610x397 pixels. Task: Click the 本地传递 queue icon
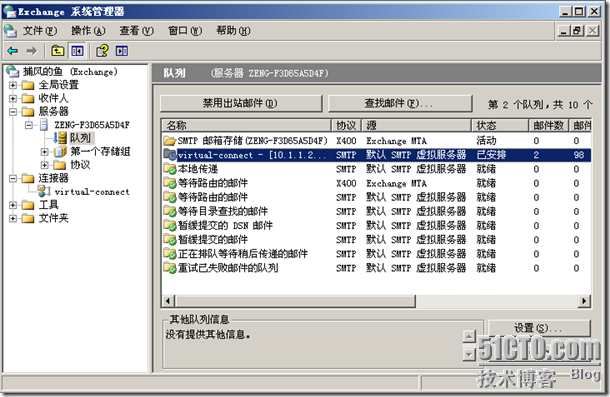[x=170, y=169]
